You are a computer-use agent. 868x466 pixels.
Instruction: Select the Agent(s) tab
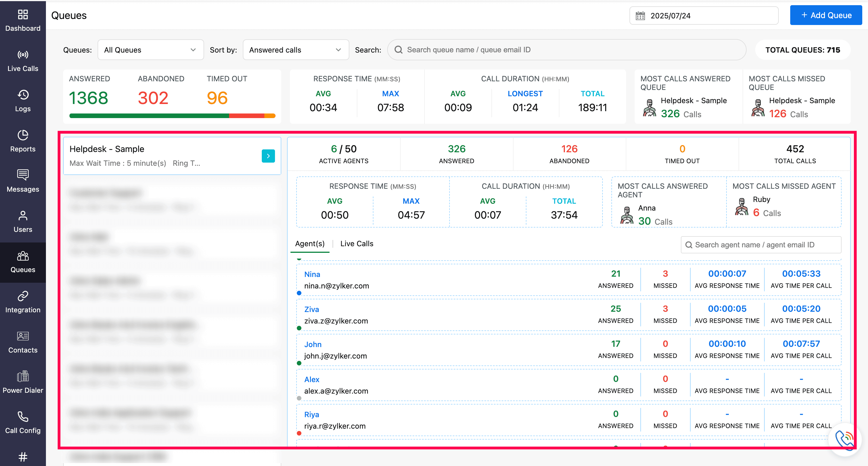pyautogui.click(x=310, y=243)
